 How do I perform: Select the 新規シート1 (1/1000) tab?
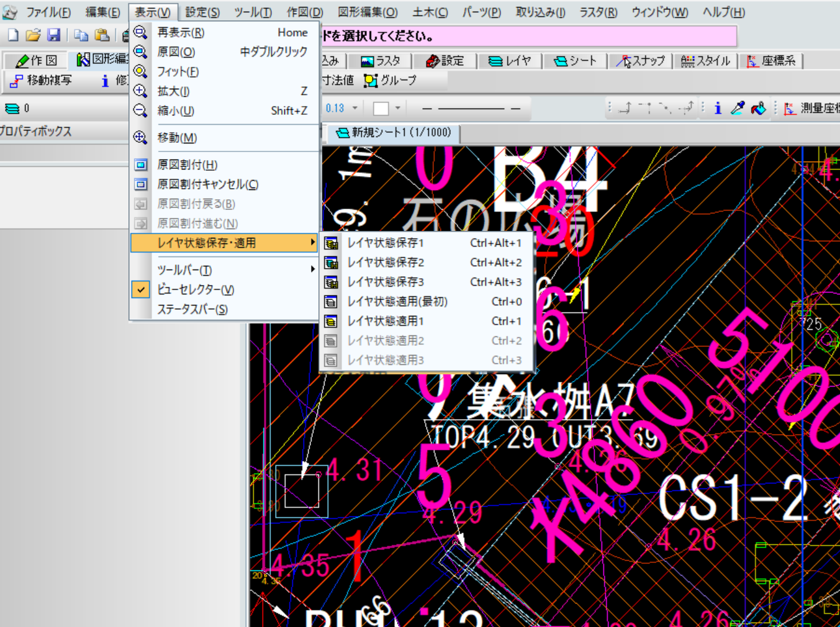394,132
